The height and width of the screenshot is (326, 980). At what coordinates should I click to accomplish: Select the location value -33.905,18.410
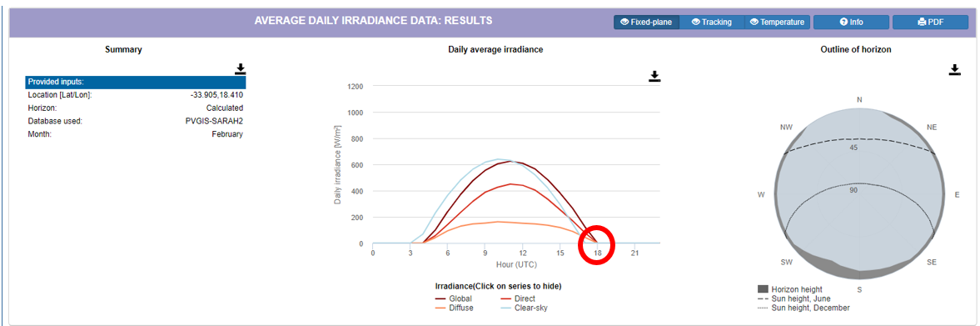point(216,95)
